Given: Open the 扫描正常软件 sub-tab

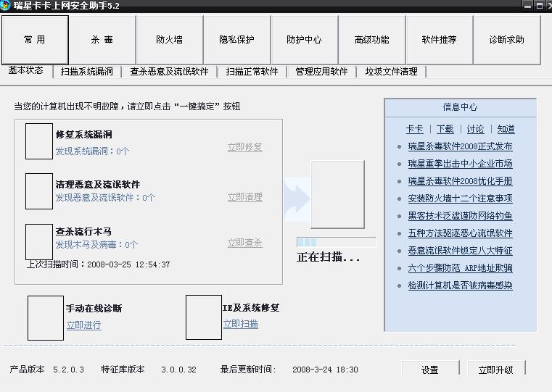Looking at the screenshot, I should click(252, 72).
